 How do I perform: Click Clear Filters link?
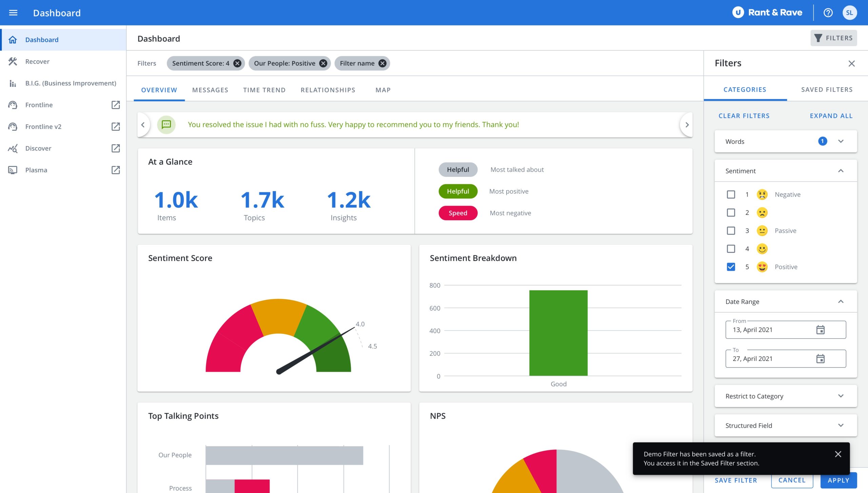point(744,116)
